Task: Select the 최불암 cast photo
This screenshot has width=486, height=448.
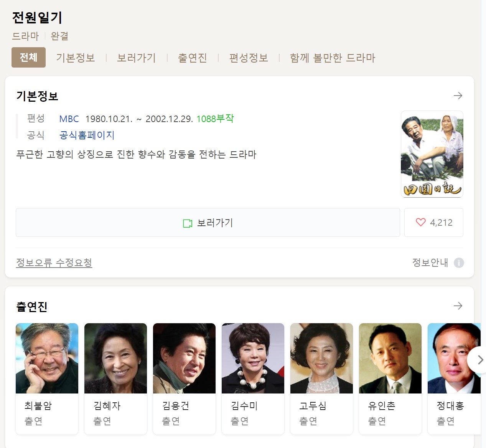Action: [x=47, y=358]
